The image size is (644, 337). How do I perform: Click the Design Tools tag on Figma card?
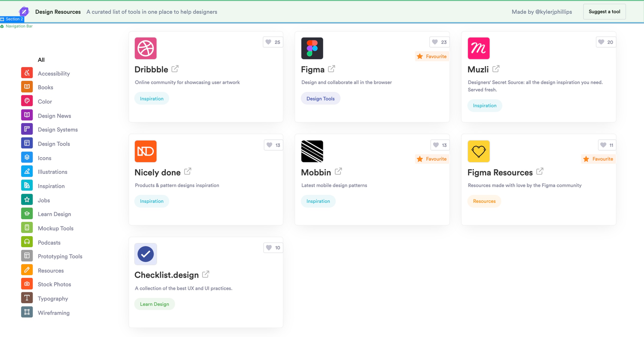pyautogui.click(x=320, y=99)
